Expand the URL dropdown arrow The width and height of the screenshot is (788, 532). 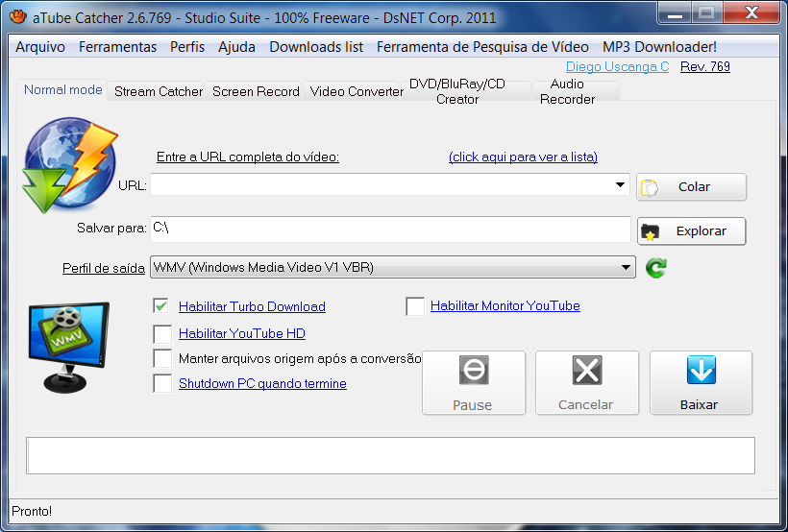(620, 185)
